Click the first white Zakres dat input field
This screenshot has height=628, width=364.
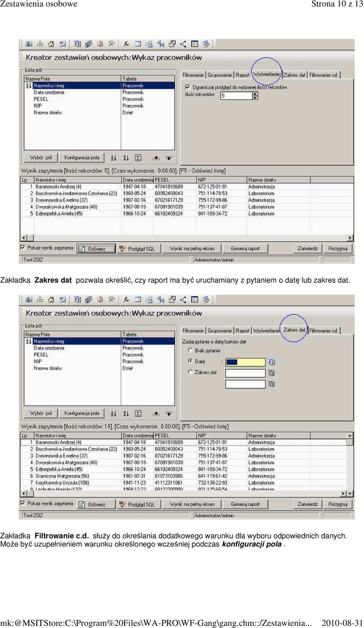pos(245,373)
